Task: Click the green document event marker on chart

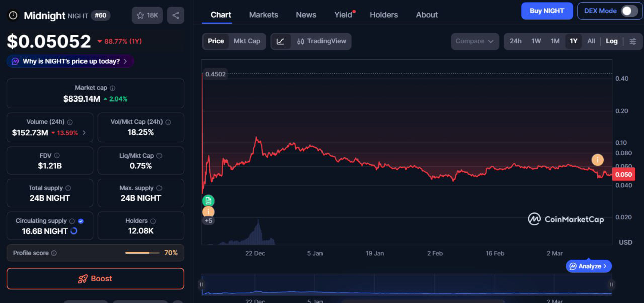Action: (x=208, y=201)
